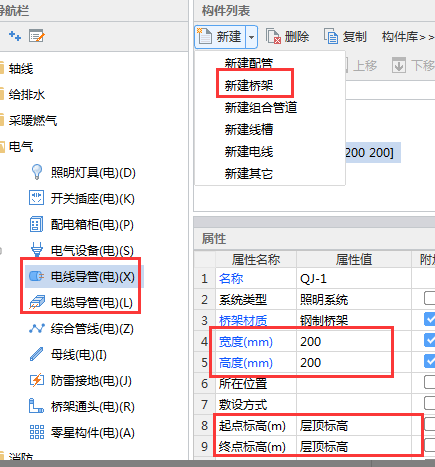Open 防雷接地(电)(J) tree item
The height and width of the screenshot is (467, 435).
point(91,381)
